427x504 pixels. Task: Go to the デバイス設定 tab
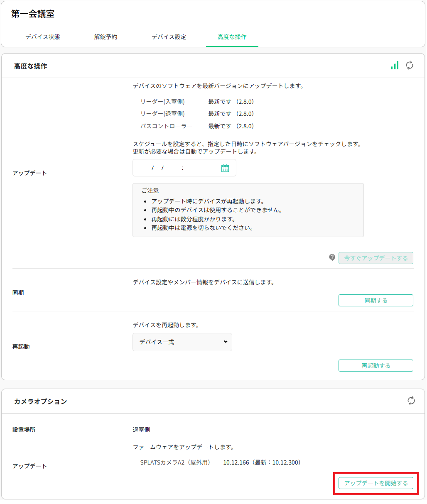[x=169, y=37]
